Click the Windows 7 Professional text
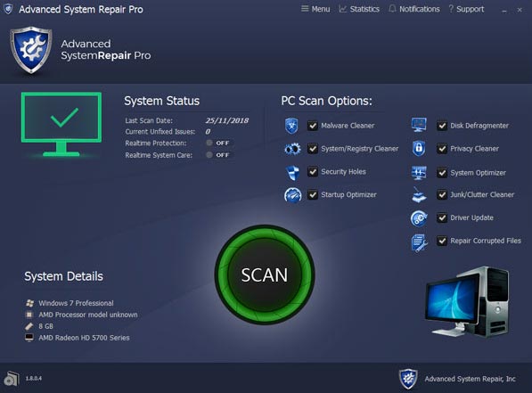This screenshot has height=393, width=532. 76,303
